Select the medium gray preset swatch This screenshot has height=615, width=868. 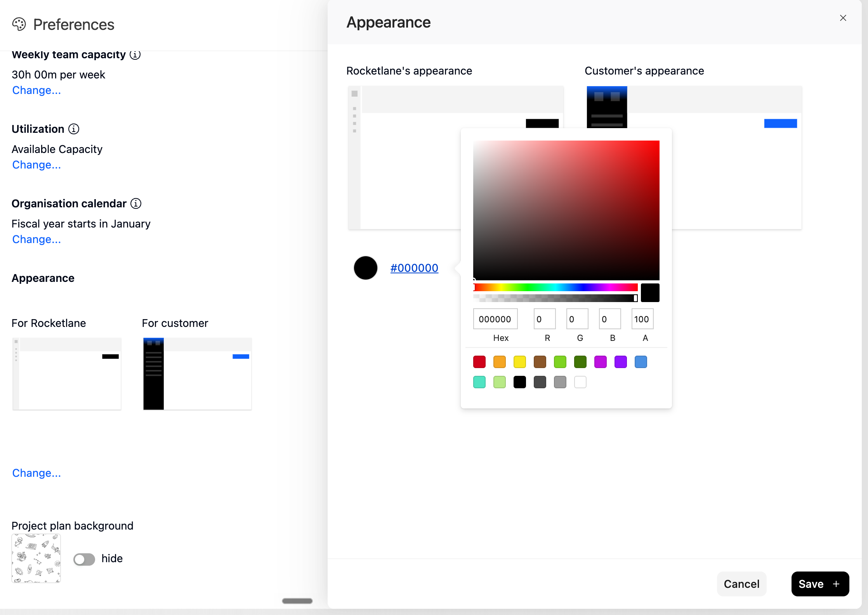pyautogui.click(x=560, y=382)
